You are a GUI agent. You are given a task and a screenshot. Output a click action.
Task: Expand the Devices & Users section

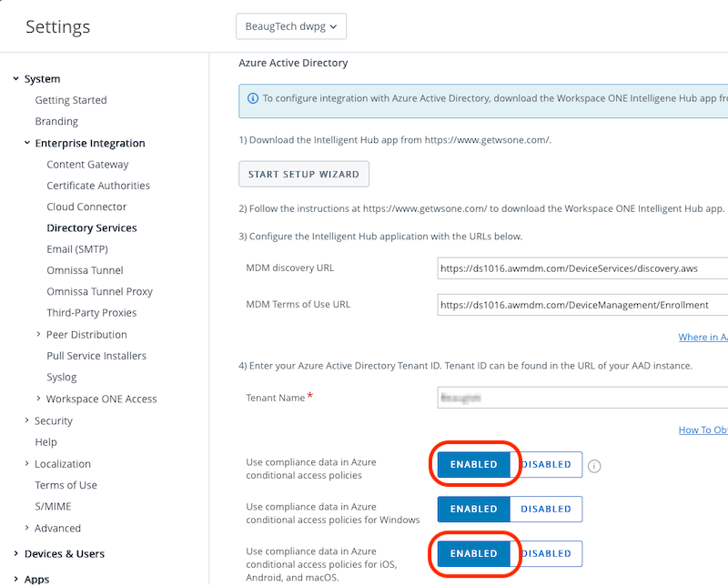point(15,553)
